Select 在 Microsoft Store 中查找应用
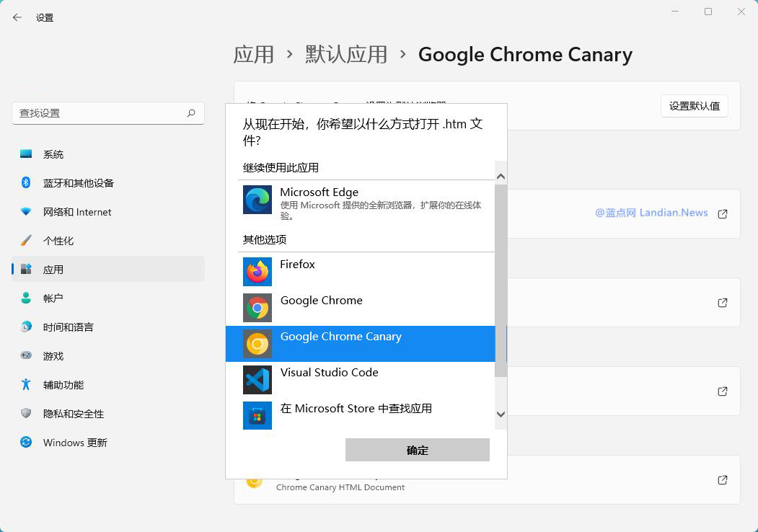 pos(361,415)
